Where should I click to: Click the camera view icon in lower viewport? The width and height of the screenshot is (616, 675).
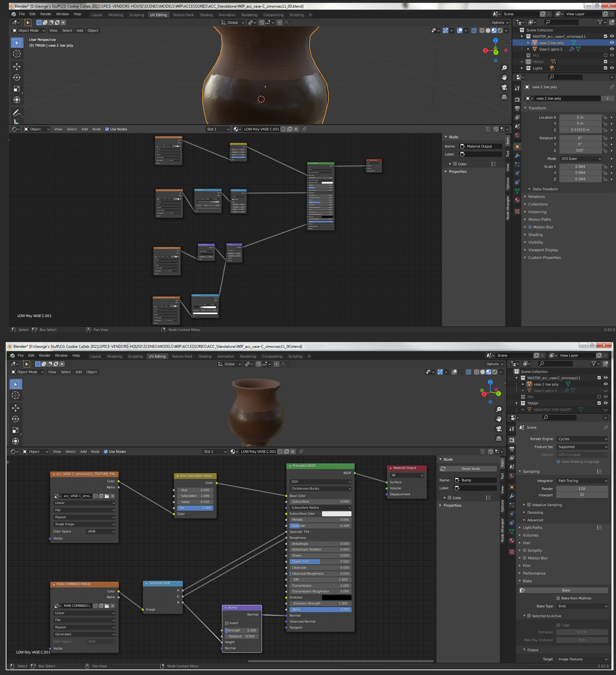499,429
